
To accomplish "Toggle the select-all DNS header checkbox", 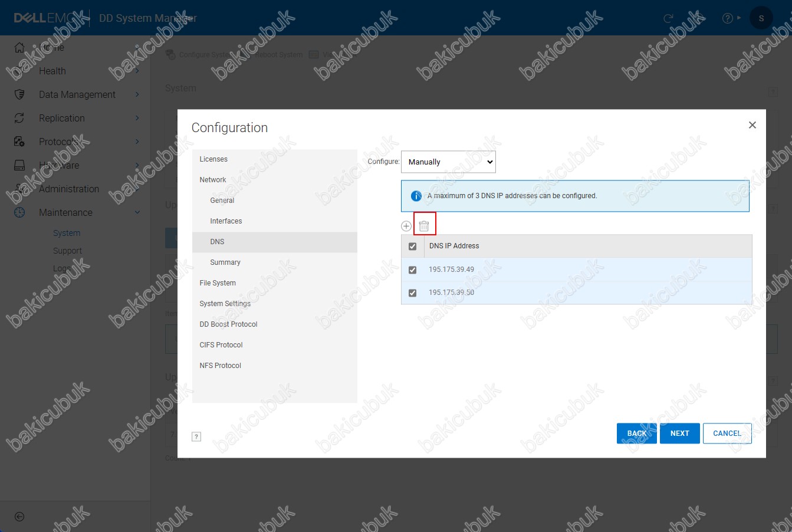I will point(412,247).
